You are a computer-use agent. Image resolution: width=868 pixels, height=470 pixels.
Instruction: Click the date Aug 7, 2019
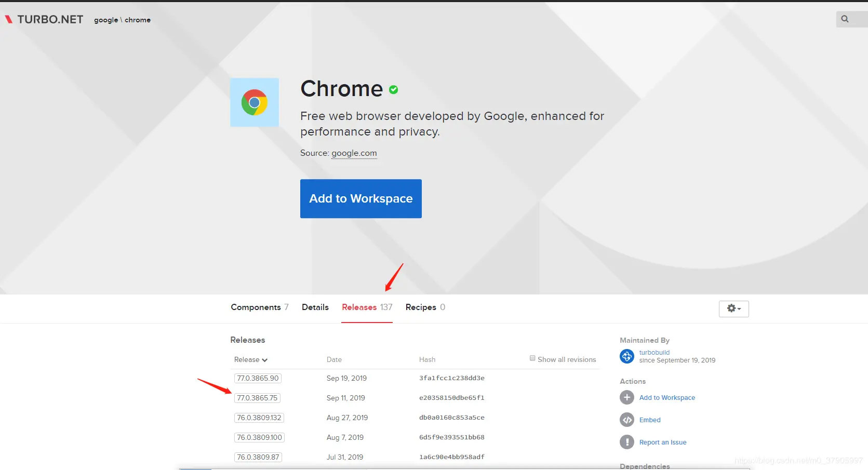pyautogui.click(x=345, y=437)
